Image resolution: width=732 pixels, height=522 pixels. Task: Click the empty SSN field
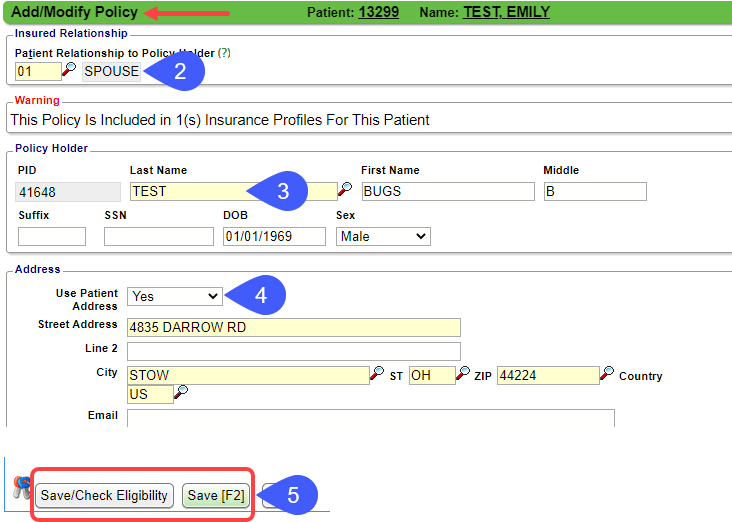tap(159, 236)
